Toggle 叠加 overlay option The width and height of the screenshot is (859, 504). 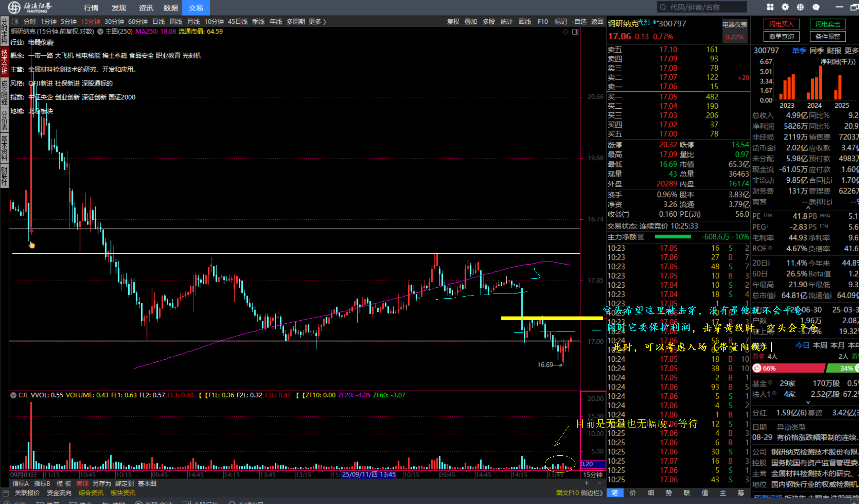point(471,22)
